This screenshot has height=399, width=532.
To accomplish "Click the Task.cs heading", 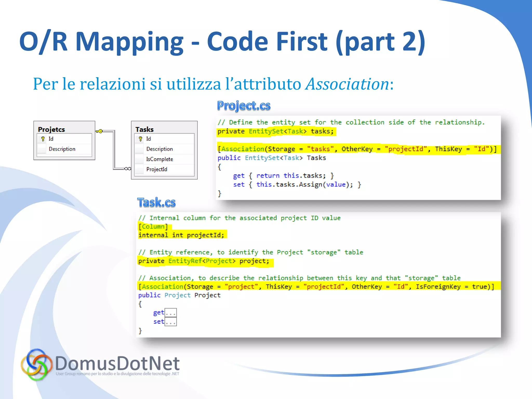I will (x=156, y=202).
